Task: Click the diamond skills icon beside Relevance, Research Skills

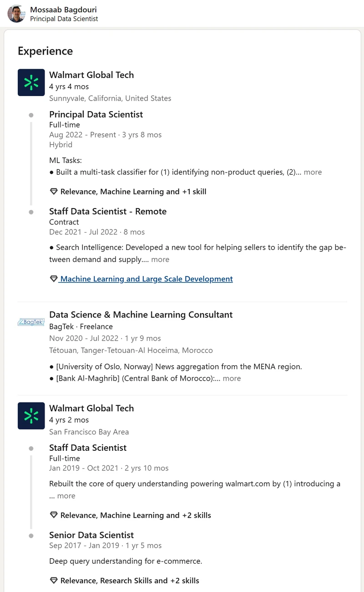Action: [x=54, y=581]
